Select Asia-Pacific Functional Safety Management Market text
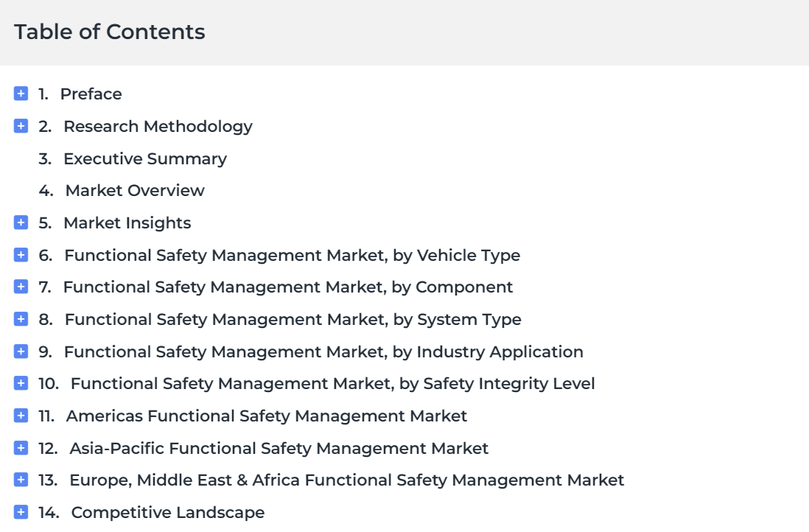Image resolution: width=809 pixels, height=532 pixels. [279, 449]
